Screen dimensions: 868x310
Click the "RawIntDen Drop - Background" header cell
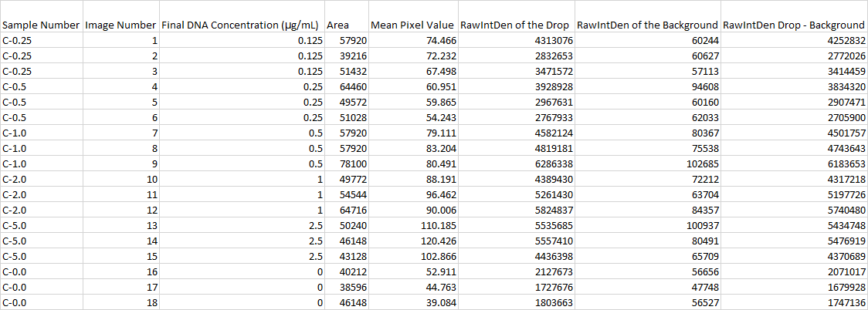click(795, 25)
